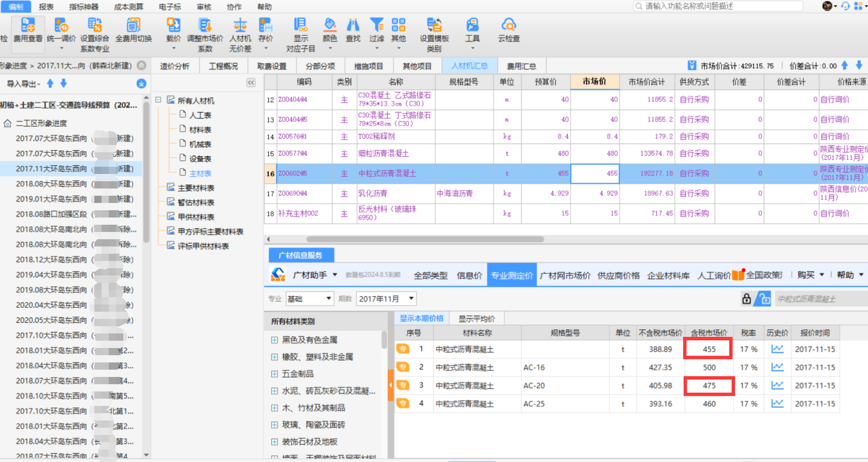Viewport: 868px width, 462px height.
Task: Click the orange apply icon for row 1
Action: click(403, 349)
